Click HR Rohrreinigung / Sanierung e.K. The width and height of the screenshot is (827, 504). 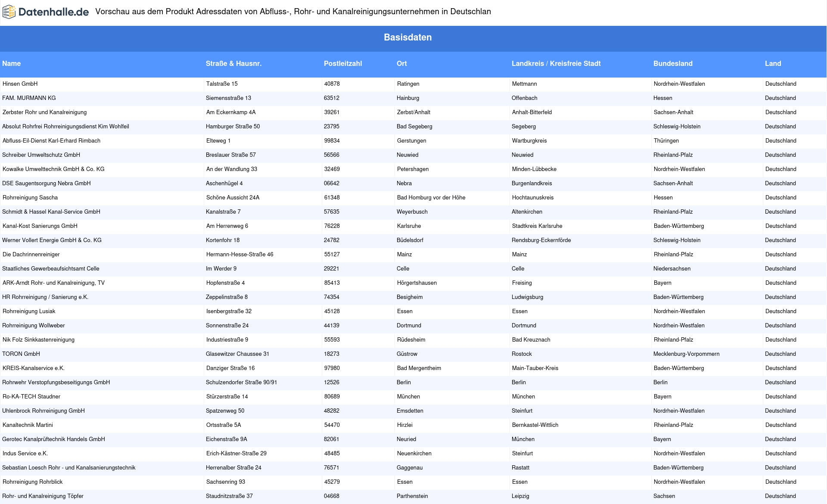(45, 297)
